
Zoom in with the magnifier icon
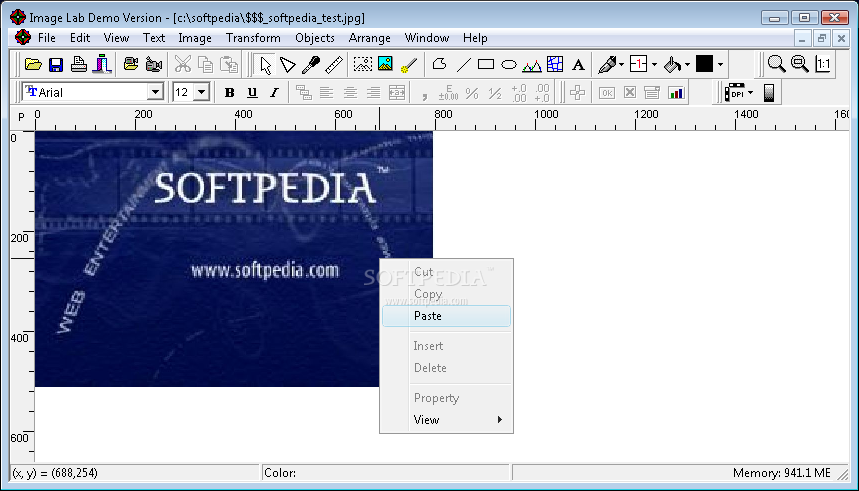pos(776,65)
